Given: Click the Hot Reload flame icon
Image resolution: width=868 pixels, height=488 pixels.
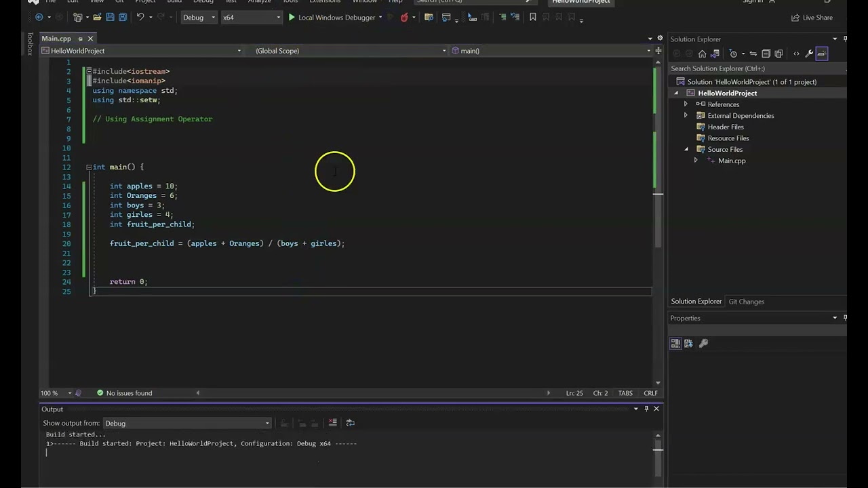Looking at the screenshot, I should (x=404, y=18).
